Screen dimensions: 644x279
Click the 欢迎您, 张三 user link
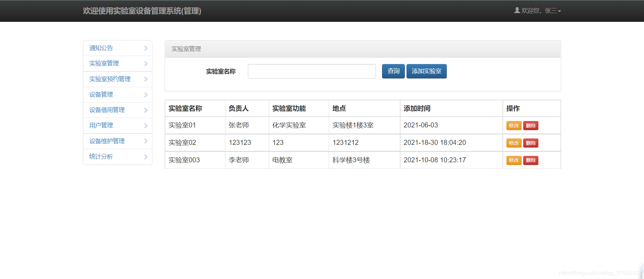537,11
